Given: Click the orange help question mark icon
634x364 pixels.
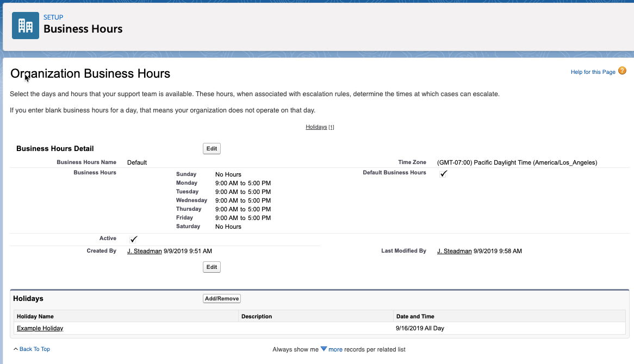Looking at the screenshot, I should pyautogui.click(x=622, y=71).
